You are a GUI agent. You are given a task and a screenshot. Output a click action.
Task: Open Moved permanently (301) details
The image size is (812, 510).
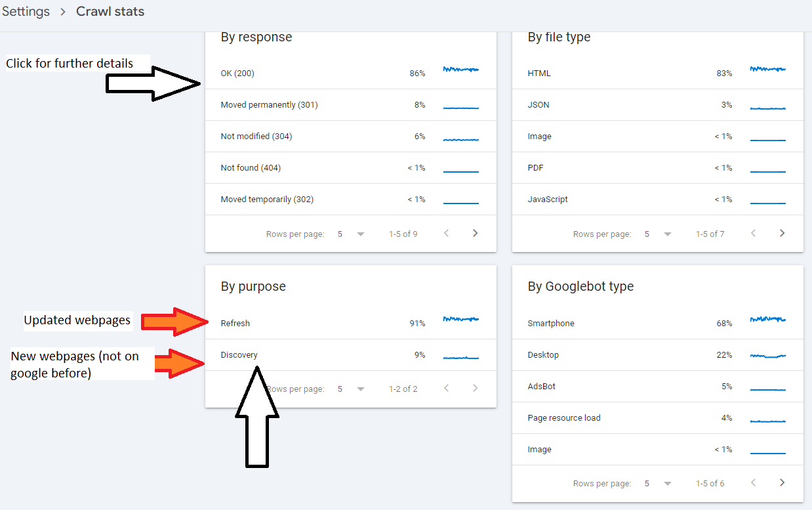tap(350, 104)
